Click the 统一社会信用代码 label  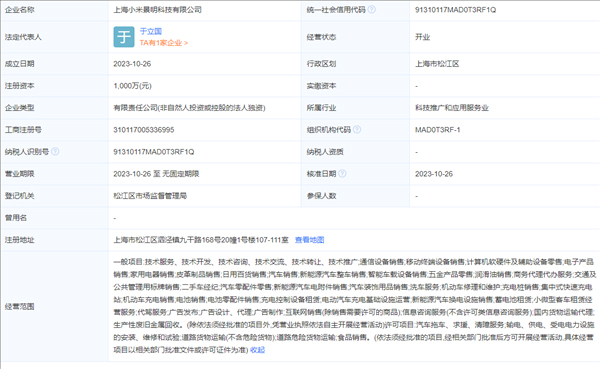(336, 10)
